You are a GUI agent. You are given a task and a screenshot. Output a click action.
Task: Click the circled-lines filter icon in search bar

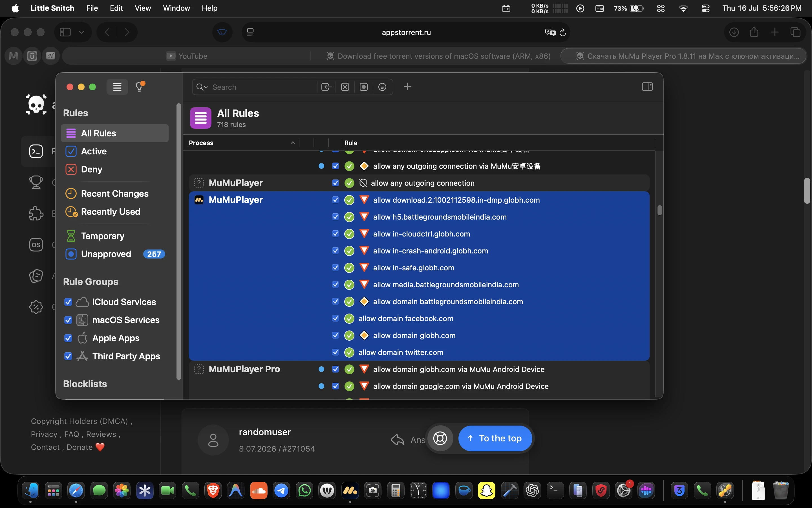[382, 87]
